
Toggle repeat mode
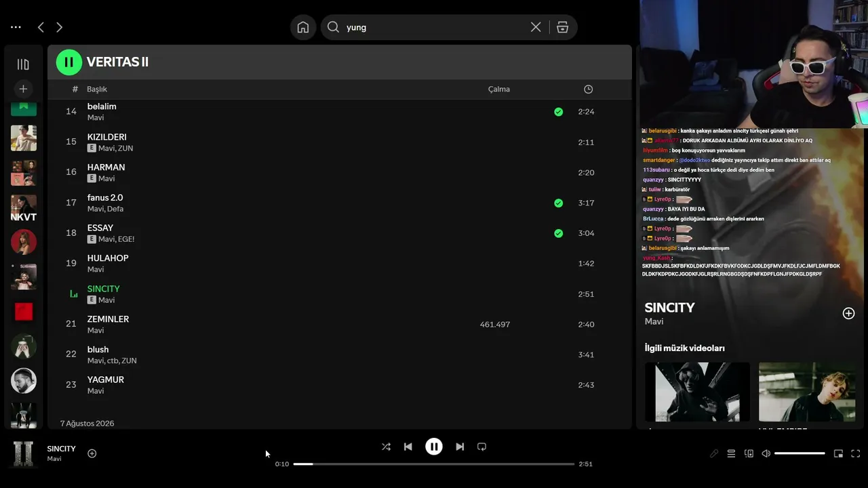[481, 447]
